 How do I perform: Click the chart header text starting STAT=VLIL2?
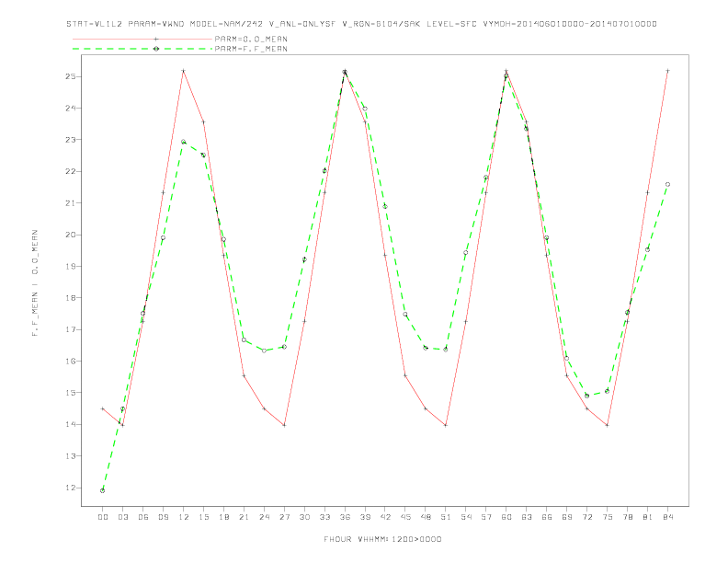click(x=361, y=24)
